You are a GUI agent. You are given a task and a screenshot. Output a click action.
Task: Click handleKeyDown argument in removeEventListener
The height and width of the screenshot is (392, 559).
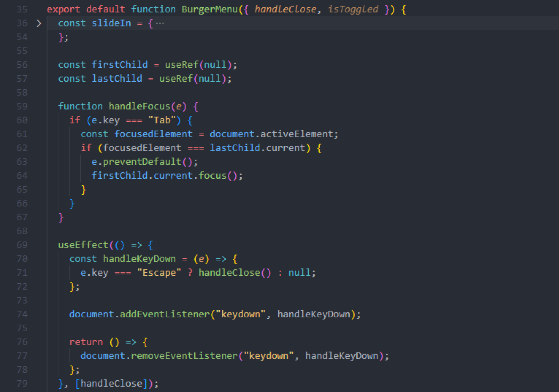point(342,356)
